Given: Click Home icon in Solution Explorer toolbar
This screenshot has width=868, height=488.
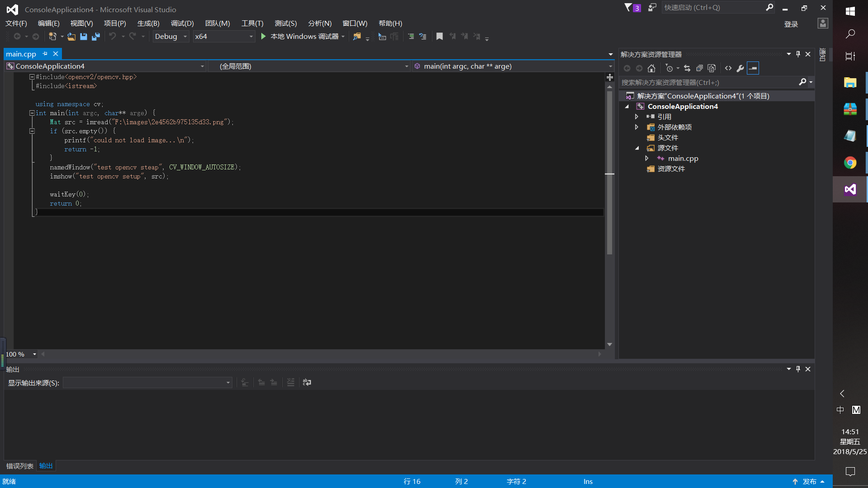Looking at the screenshot, I should 651,68.
